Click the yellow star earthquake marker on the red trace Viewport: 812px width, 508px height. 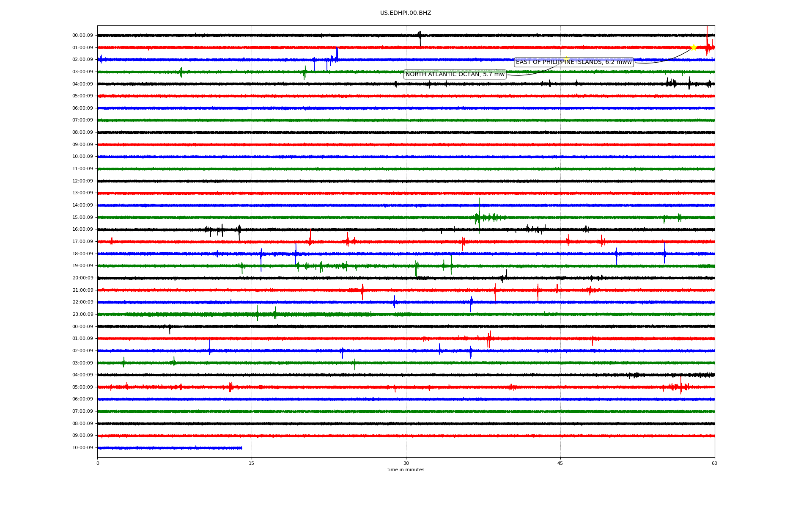coord(693,47)
